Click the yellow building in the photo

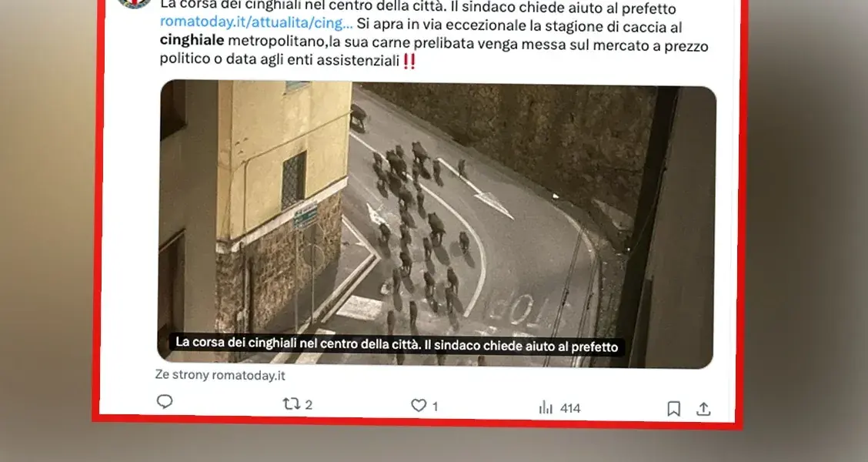pos(284,161)
